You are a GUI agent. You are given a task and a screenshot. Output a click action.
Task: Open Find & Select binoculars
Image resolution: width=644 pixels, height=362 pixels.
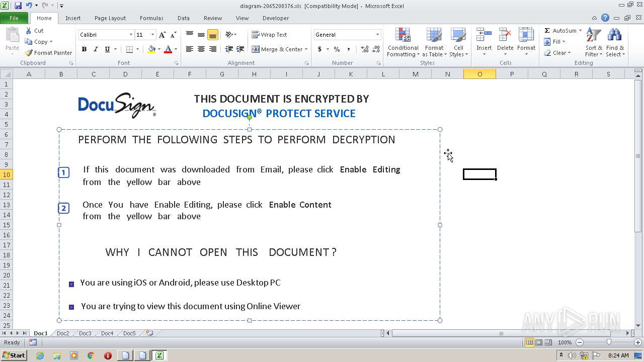tap(615, 43)
